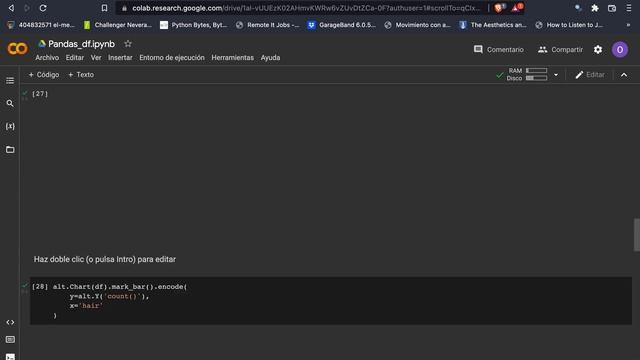Viewport: 640px width, 360px height.
Task: Open the Python Bytes bookmark
Action: click(194, 25)
